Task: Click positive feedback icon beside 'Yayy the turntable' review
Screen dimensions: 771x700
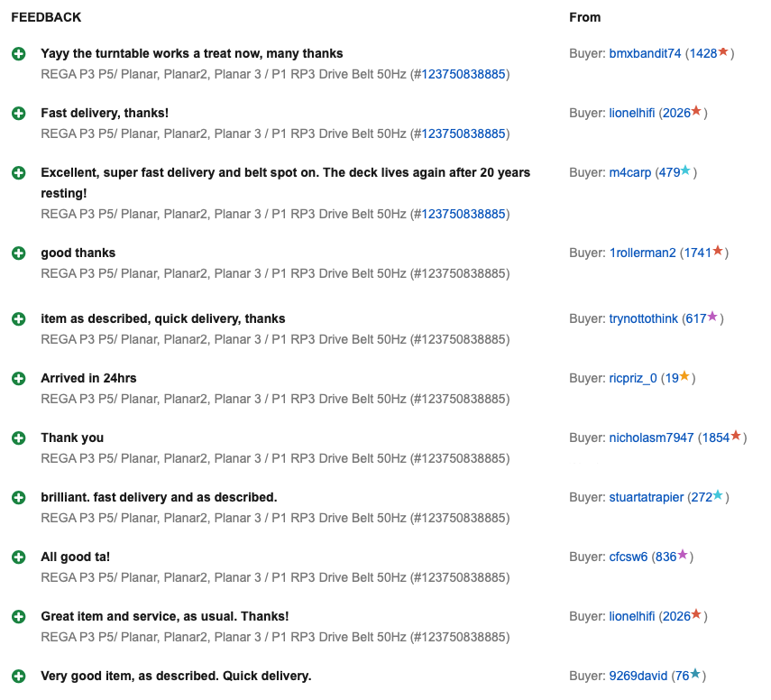Action: (x=18, y=54)
